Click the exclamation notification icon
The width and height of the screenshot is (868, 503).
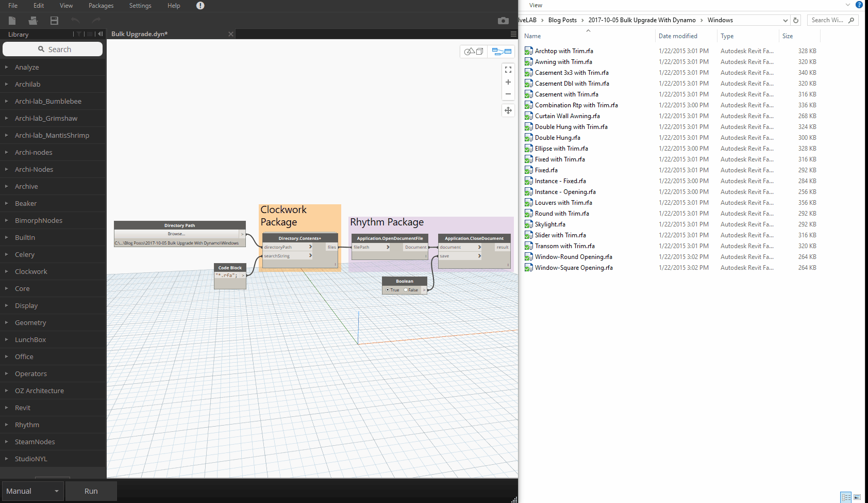pos(201,6)
